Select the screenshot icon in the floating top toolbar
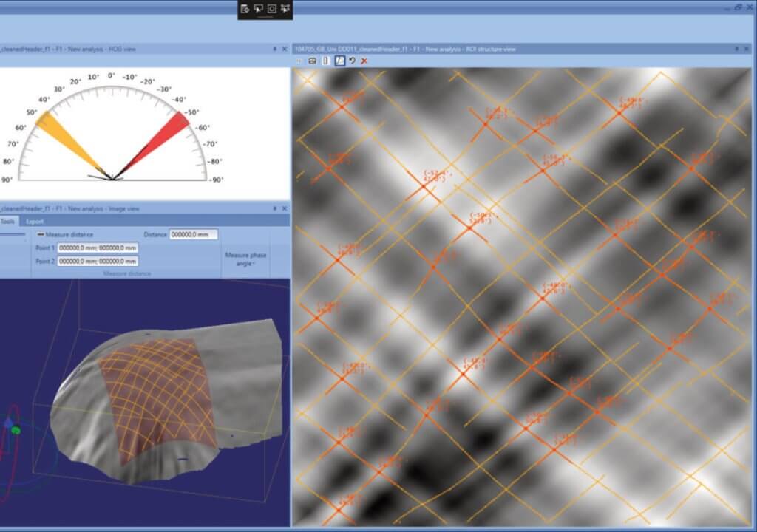 (244, 10)
